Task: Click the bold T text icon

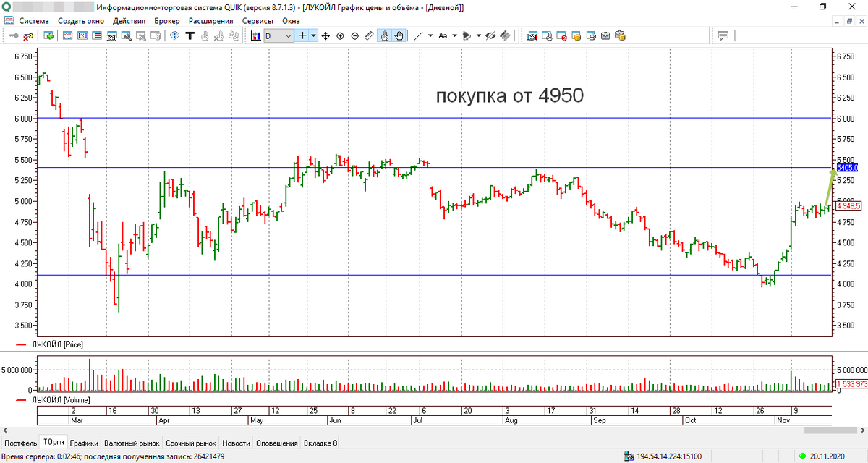Action: point(190,35)
